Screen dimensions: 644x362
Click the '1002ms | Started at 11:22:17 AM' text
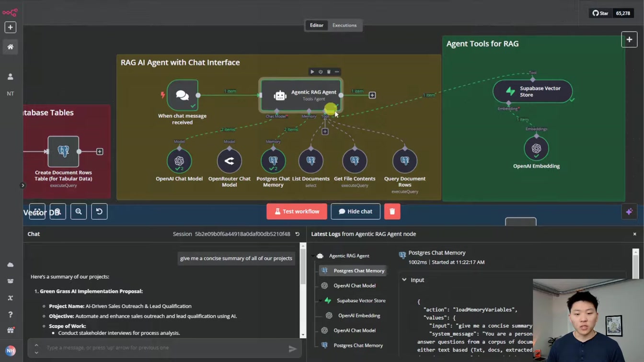pyautogui.click(x=446, y=262)
